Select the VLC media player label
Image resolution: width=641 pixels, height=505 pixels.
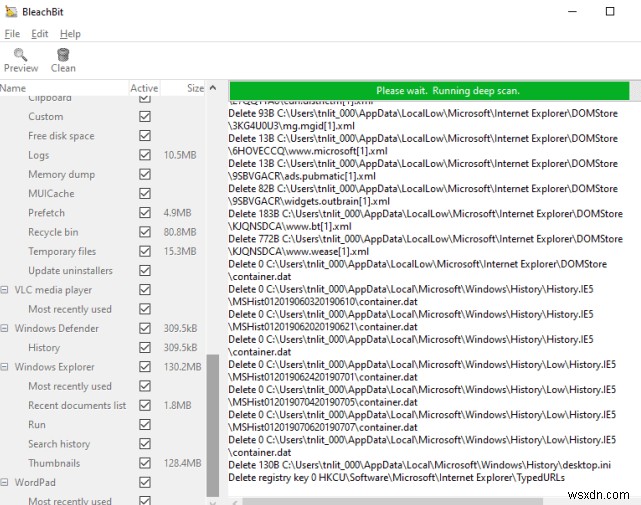tap(53, 290)
